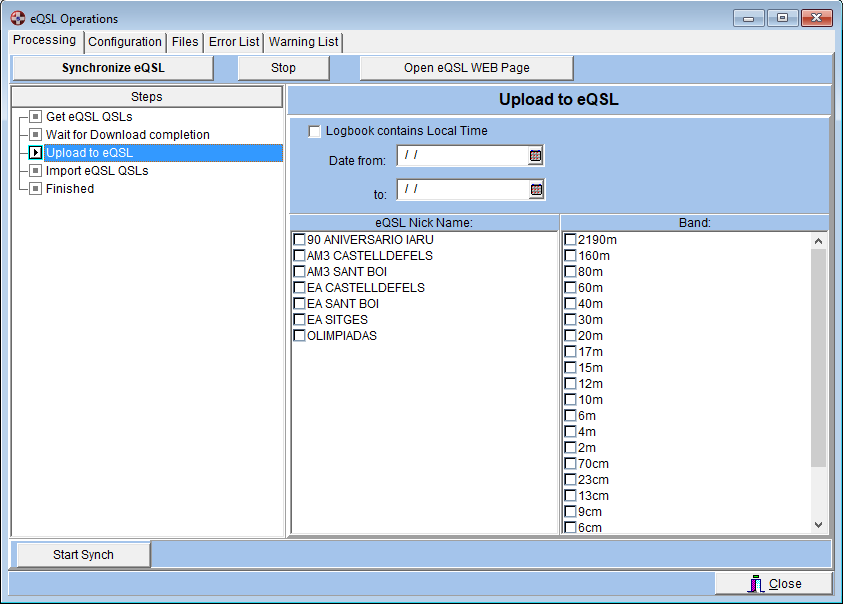Image resolution: width=843 pixels, height=604 pixels.
Task: Check the 90 ANIVERSARIO IARU nick name
Action: point(299,240)
